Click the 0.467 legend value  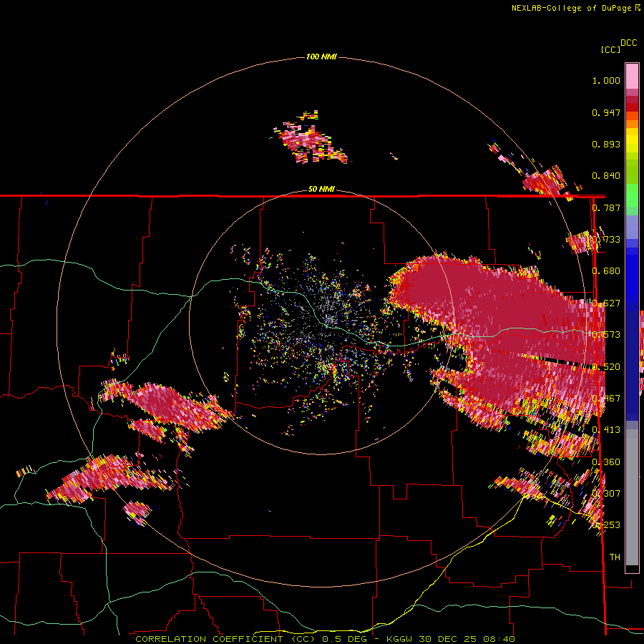(606, 399)
